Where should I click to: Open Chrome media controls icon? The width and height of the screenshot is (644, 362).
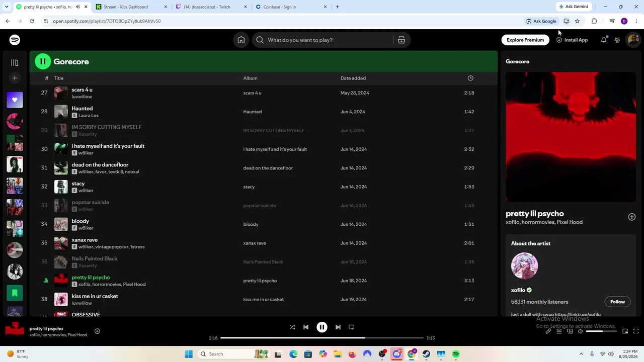click(612, 21)
